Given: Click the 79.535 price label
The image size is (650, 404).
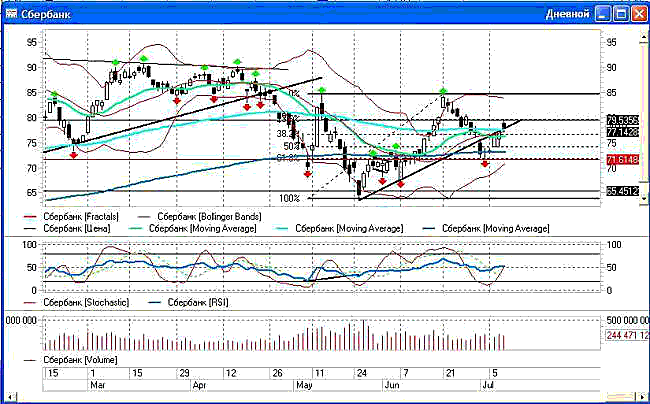Looking at the screenshot, I should coord(622,120).
